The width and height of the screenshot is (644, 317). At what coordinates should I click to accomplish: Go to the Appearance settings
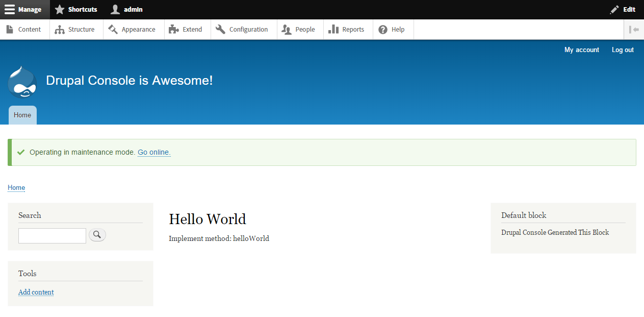point(133,30)
